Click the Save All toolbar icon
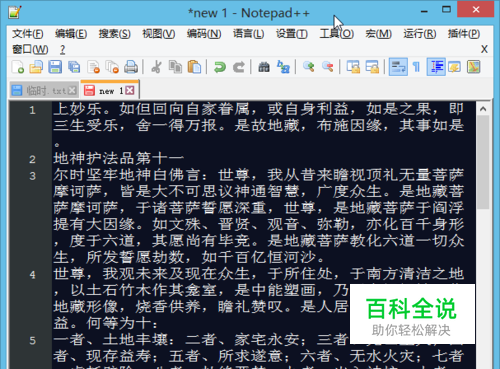500x369 pixels. pyautogui.click(x=74, y=67)
